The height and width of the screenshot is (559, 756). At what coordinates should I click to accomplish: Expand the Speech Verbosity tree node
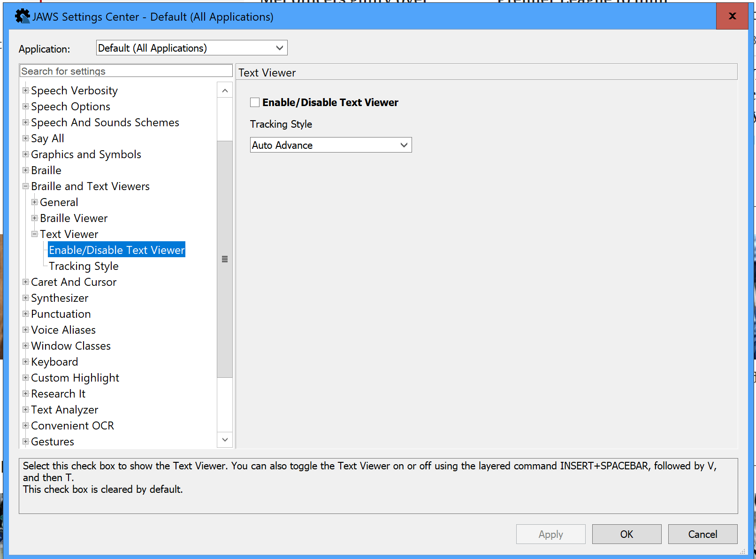coord(26,90)
